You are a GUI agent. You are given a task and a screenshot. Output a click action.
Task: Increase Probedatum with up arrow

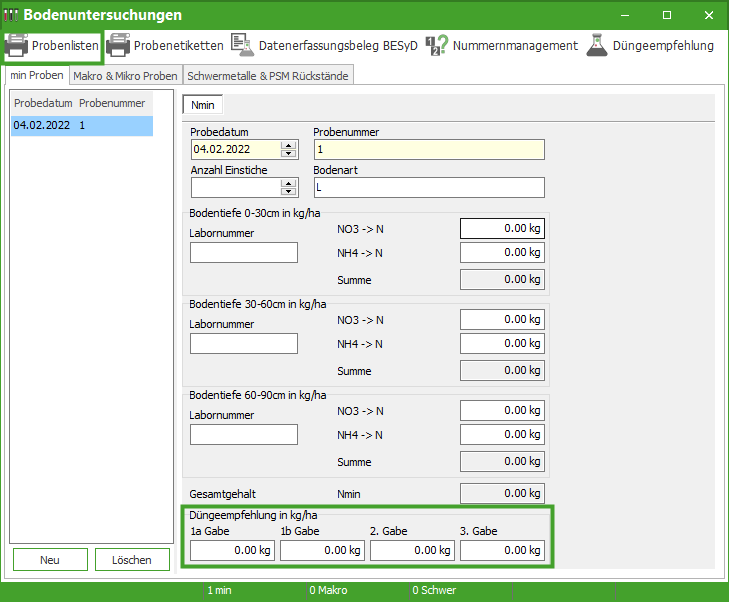pyautogui.click(x=289, y=146)
